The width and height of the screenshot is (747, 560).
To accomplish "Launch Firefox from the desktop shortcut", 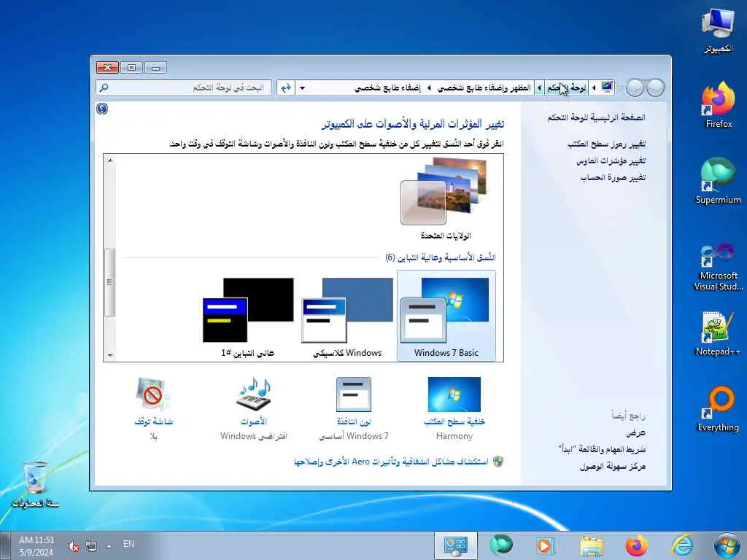I will pyautogui.click(x=719, y=105).
